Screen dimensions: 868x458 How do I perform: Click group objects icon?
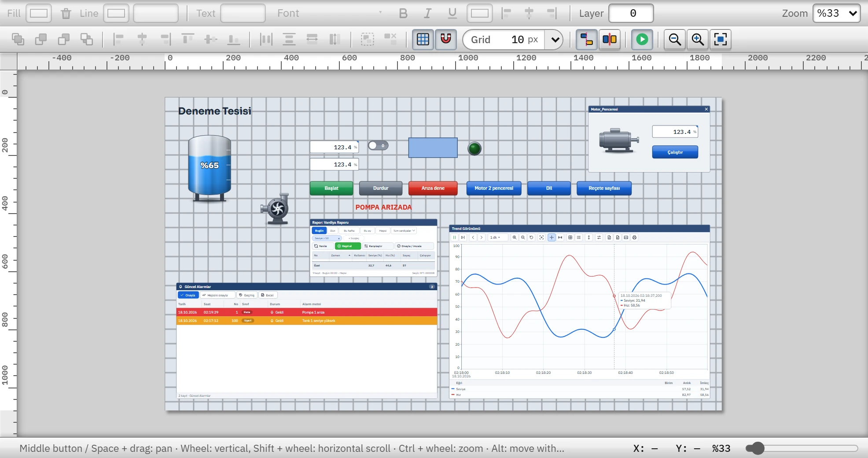368,39
